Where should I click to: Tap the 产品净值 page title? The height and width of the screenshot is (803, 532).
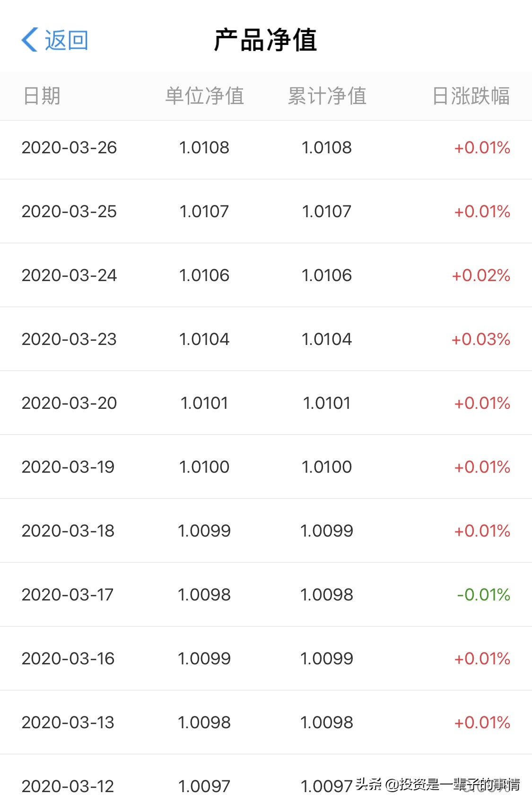pyautogui.click(x=265, y=40)
